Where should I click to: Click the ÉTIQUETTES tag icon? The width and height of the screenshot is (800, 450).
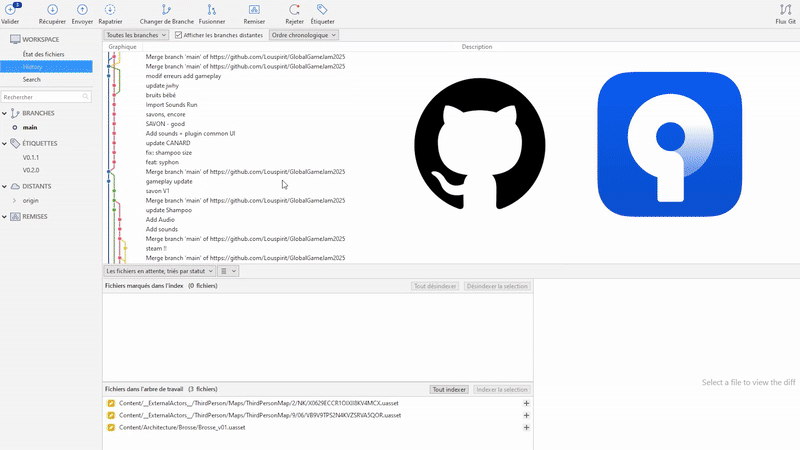click(15, 143)
